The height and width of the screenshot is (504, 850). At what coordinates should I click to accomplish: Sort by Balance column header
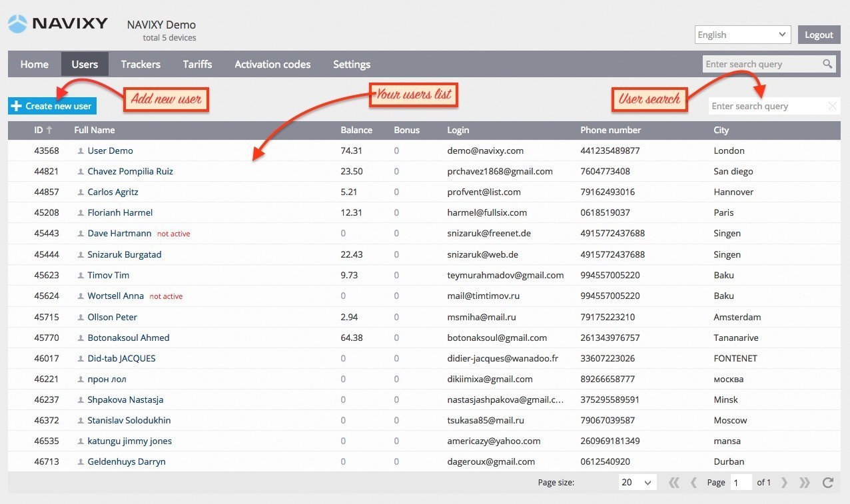tap(356, 130)
